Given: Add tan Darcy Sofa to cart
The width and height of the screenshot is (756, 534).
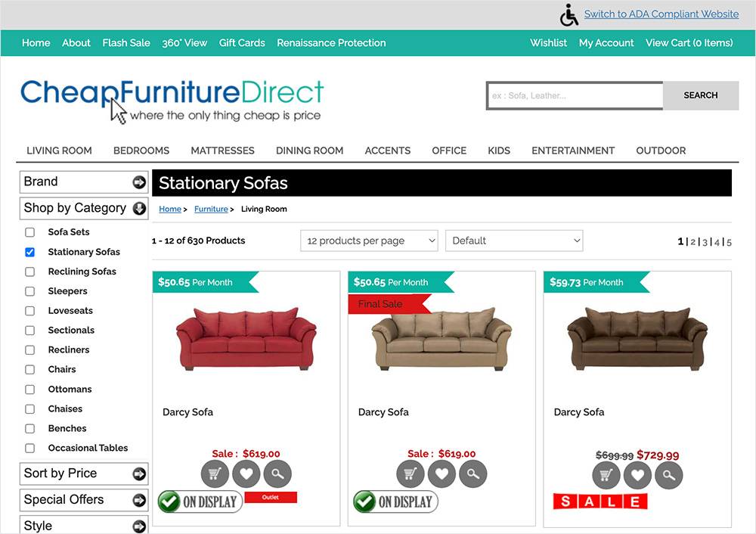Looking at the screenshot, I should pos(411,474).
